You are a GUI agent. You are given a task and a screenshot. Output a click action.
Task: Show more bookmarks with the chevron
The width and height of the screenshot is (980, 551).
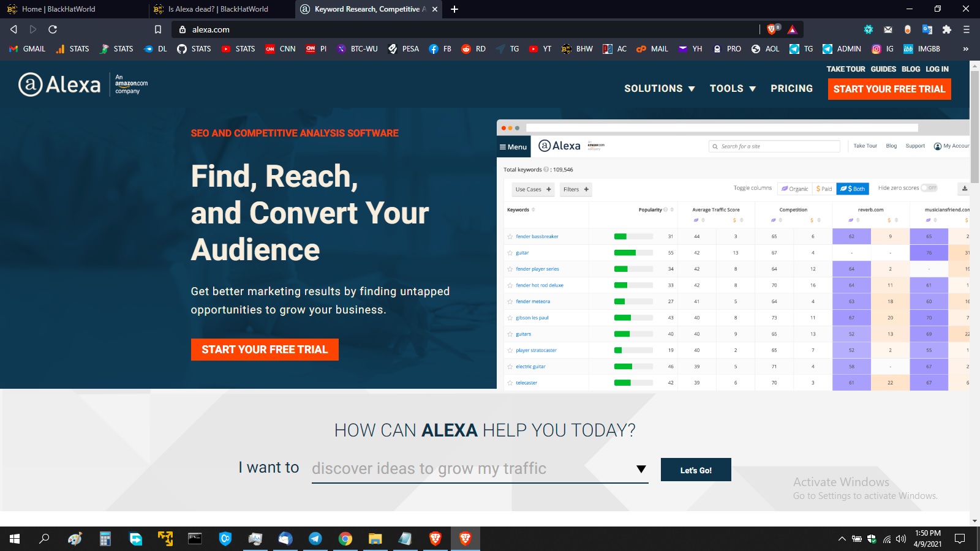click(966, 49)
